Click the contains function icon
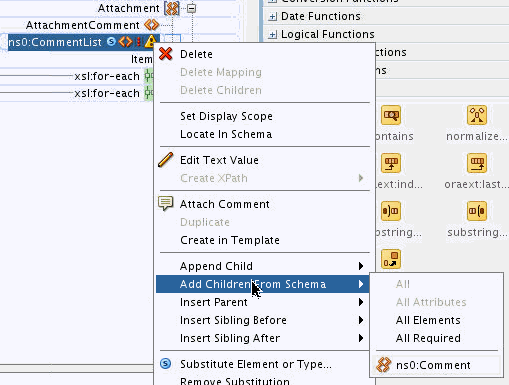The width and height of the screenshot is (509, 385). pos(391,115)
